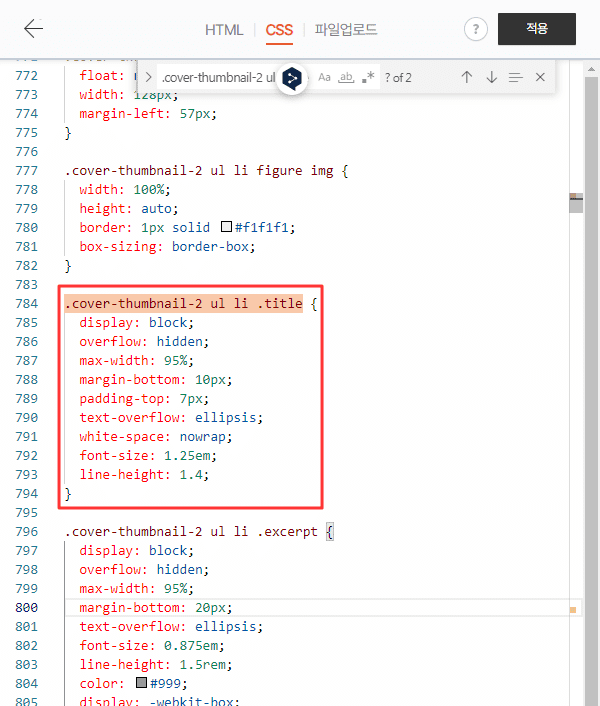The image size is (600, 706).
Task: Go back with the left arrow icon
Action: pyautogui.click(x=33, y=29)
